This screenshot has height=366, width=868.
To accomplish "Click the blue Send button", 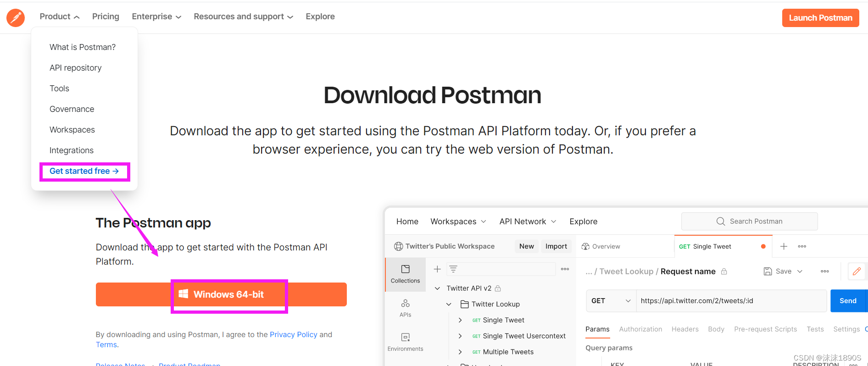I will coord(848,301).
